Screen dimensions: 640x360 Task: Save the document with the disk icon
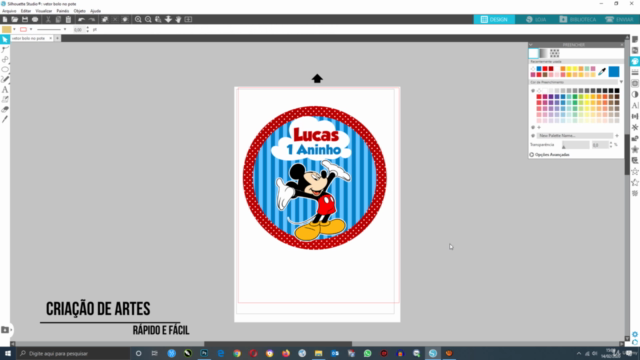(25, 19)
